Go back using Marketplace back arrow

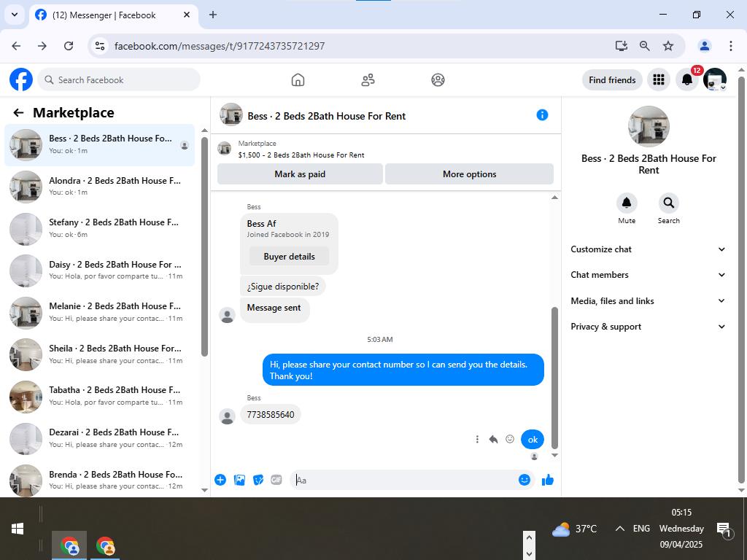[x=18, y=113]
